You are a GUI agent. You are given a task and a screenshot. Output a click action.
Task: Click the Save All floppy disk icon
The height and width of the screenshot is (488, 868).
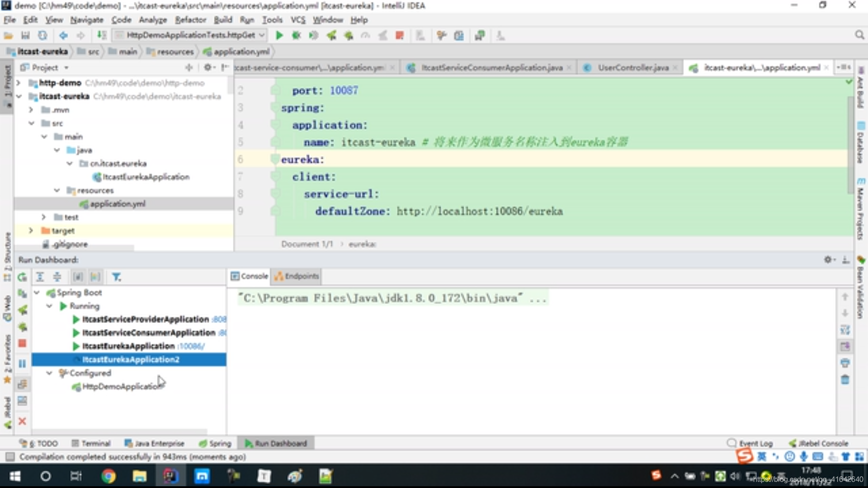click(25, 35)
